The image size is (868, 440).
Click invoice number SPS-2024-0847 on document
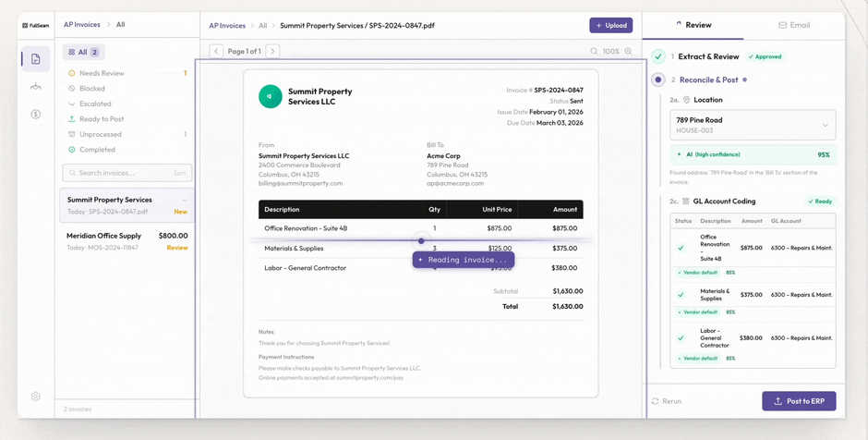pyautogui.click(x=559, y=90)
